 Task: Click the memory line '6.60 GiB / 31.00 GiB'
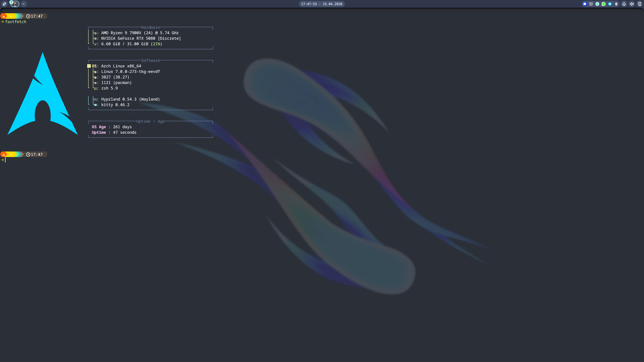pos(131,44)
